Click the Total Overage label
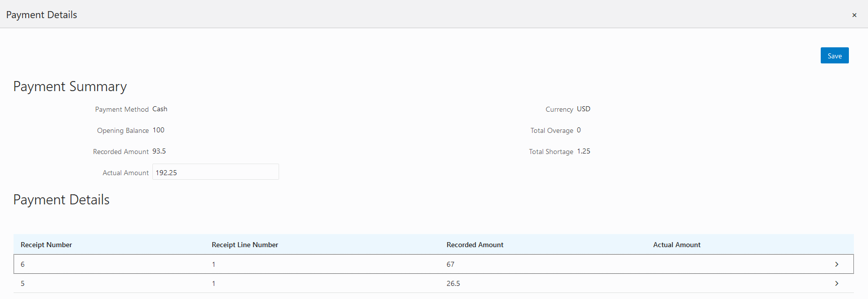 [x=552, y=130]
